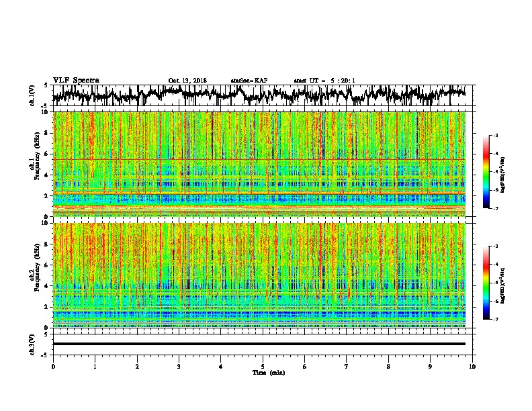Select the date text "Oct. 13, 2018"
This screenshot has height=411, width=532.
click(x=187, y=81)
